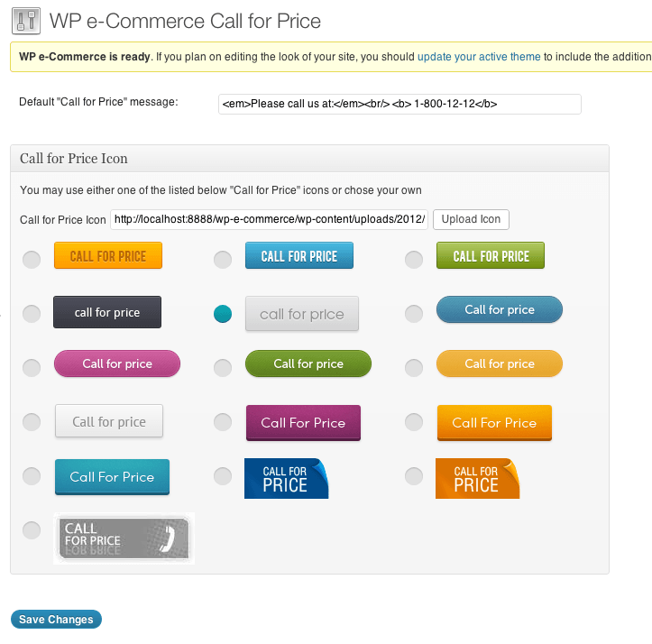652x644 pixels.
Task: Click the pink rounded Call for price icon
Action: [x=117, y=363]
